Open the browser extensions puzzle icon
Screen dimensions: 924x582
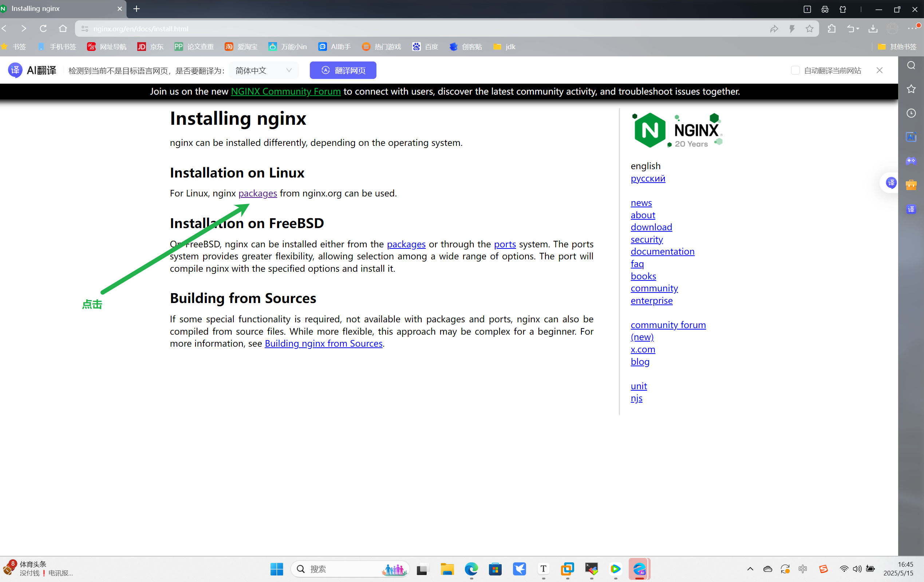(832, 28)
